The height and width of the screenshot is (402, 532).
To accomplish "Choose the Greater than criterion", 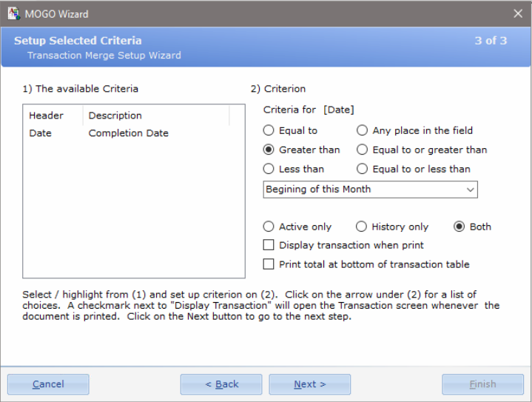I will coord(269,150).
